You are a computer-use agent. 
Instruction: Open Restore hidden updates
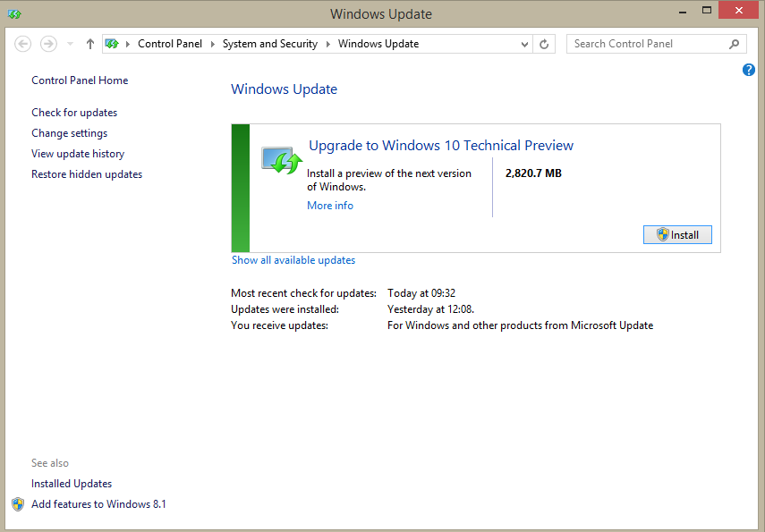tap(87, 174)
